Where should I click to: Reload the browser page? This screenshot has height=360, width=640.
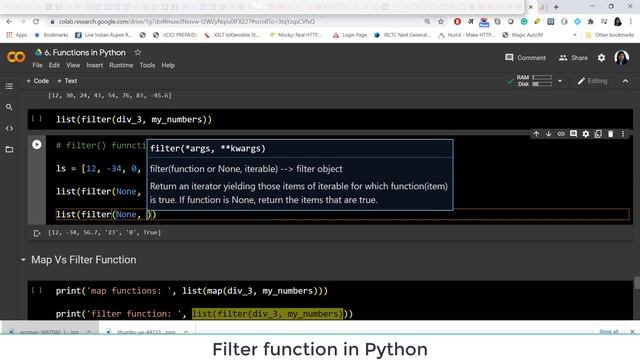[x=36, y=21]
